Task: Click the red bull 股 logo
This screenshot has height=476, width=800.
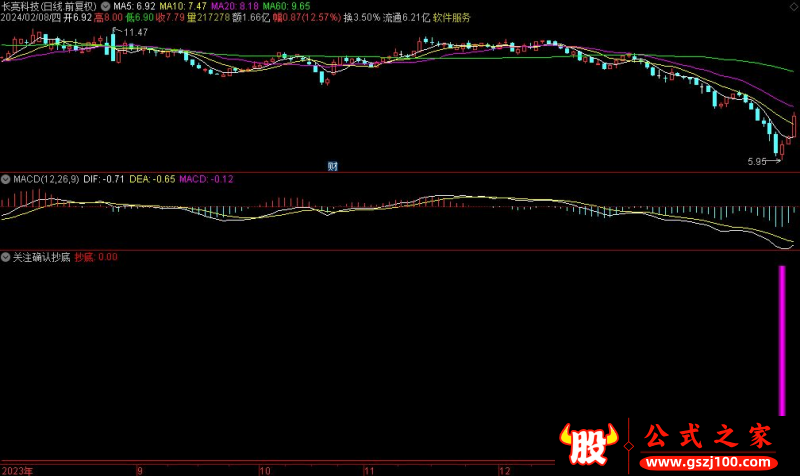Action: [x=588, y=444]
